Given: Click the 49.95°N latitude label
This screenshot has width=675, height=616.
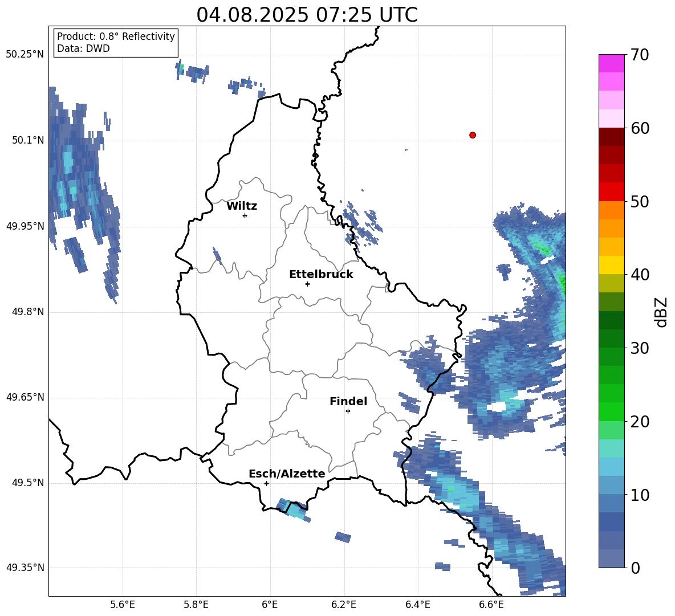Looking at the screenshot, I should click(25, 226).
